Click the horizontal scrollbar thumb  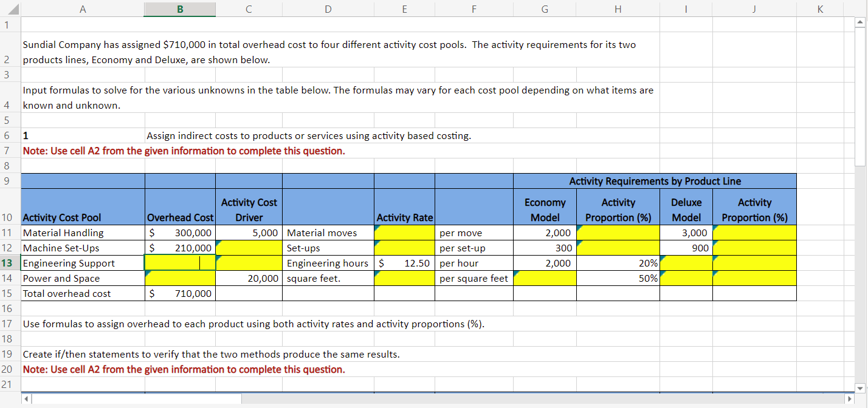tap(138, 399)
